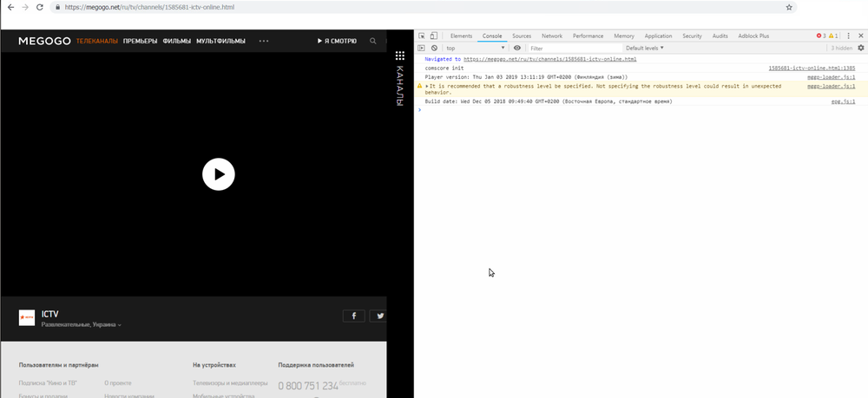This screenshot has height=398, width=868.
Task: Open the МУЛЬТФИЛЬМЫ section
Action: [x=220, y=41]
